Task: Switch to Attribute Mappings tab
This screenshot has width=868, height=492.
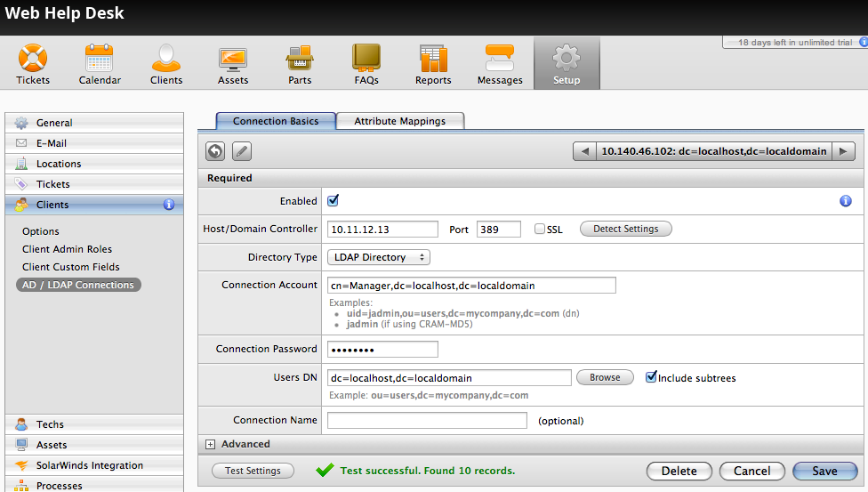Action: pyautogui.click(x=399, y=121)
